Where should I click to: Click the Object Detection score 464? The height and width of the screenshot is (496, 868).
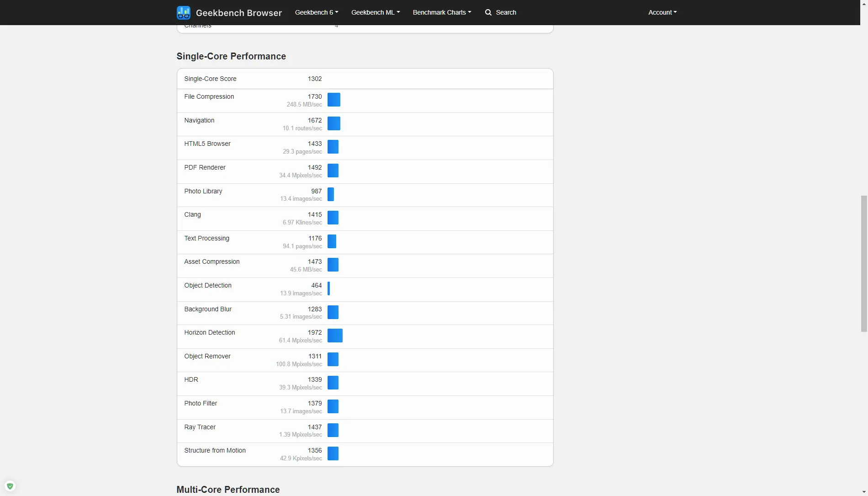pyautogui.click(x=317, y=285)
